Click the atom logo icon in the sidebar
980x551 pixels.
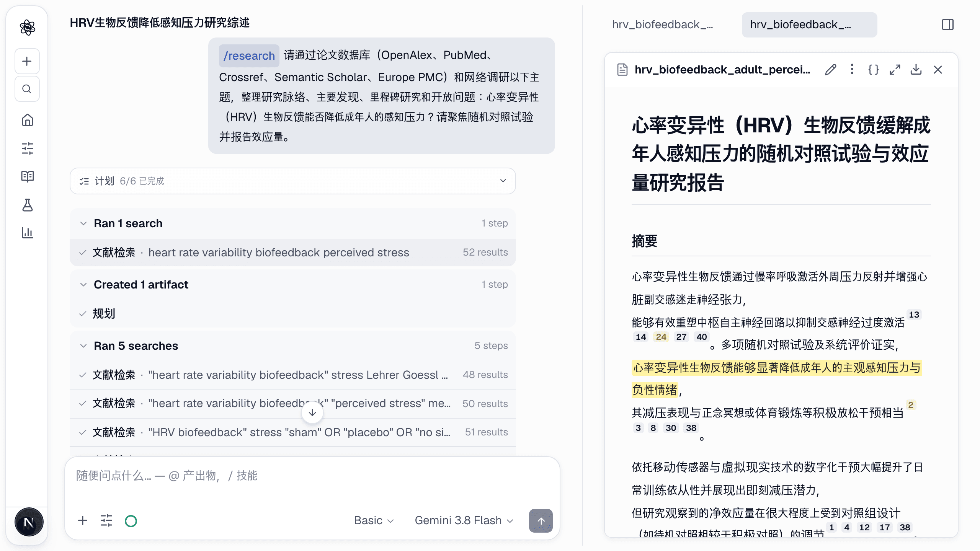click(27, 27)
